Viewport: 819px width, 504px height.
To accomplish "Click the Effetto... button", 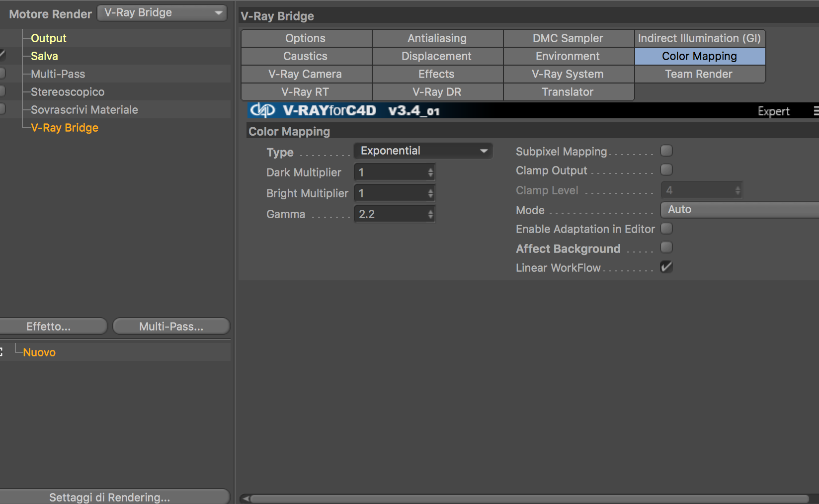I will point(53,327).
